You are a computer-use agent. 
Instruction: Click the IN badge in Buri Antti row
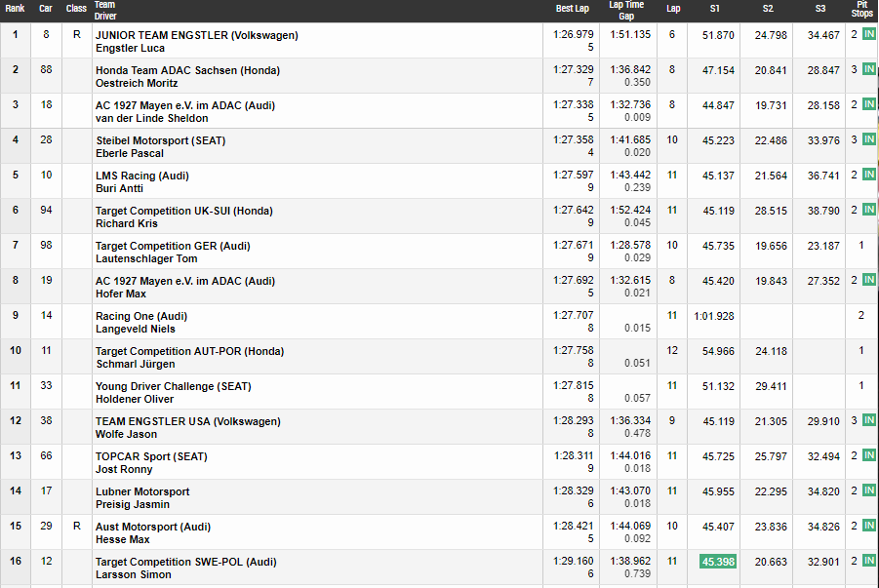click(869, 175)
